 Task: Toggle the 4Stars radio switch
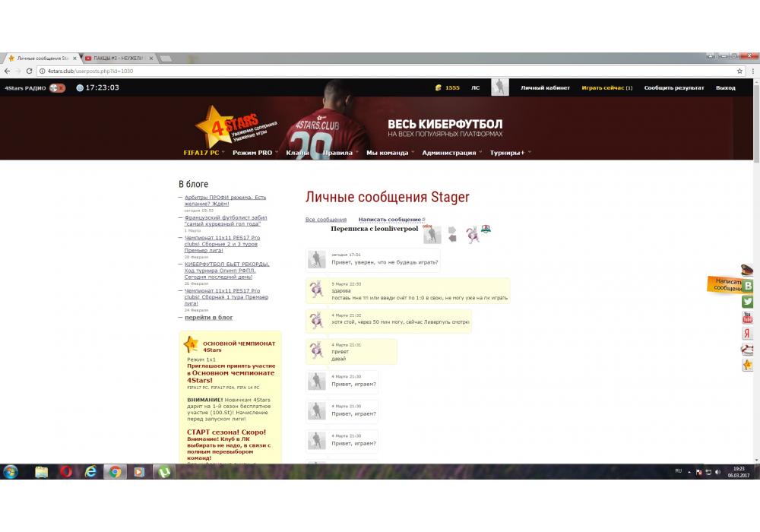[x=57, y=88]
